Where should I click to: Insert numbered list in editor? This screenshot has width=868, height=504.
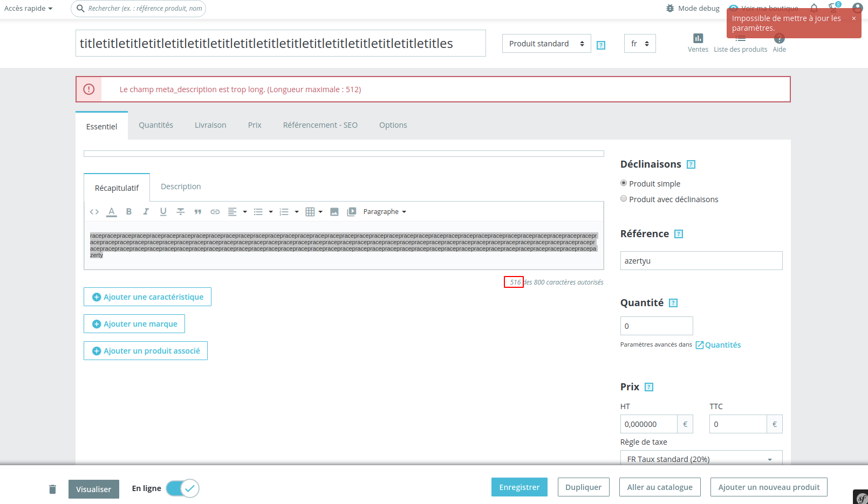pos(284,212)
